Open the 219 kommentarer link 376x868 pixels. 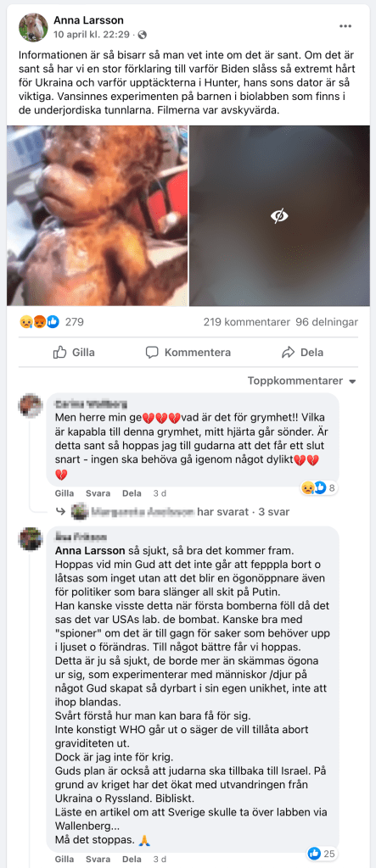[247, 321]
